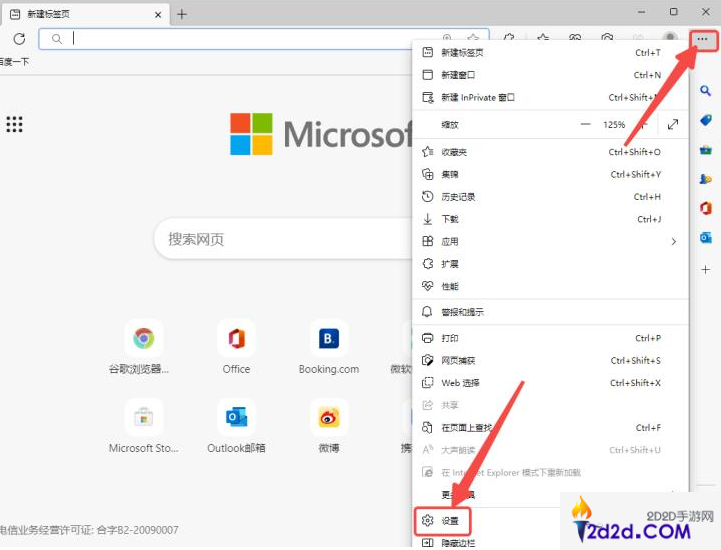Image resolution: width=721 pixels, height=550 pixels.
Task: Open 下载 from the menu
Action: click(x=550, y=219)
